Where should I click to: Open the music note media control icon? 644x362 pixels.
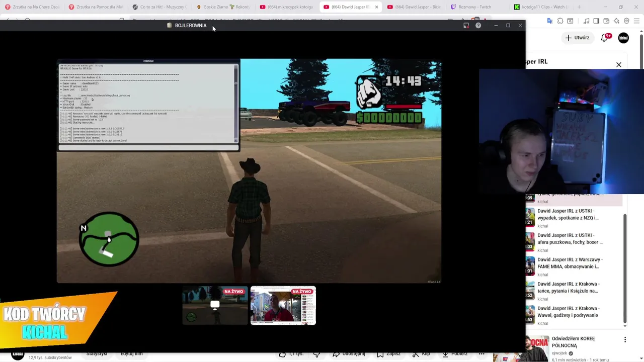(x=587, y=21)
